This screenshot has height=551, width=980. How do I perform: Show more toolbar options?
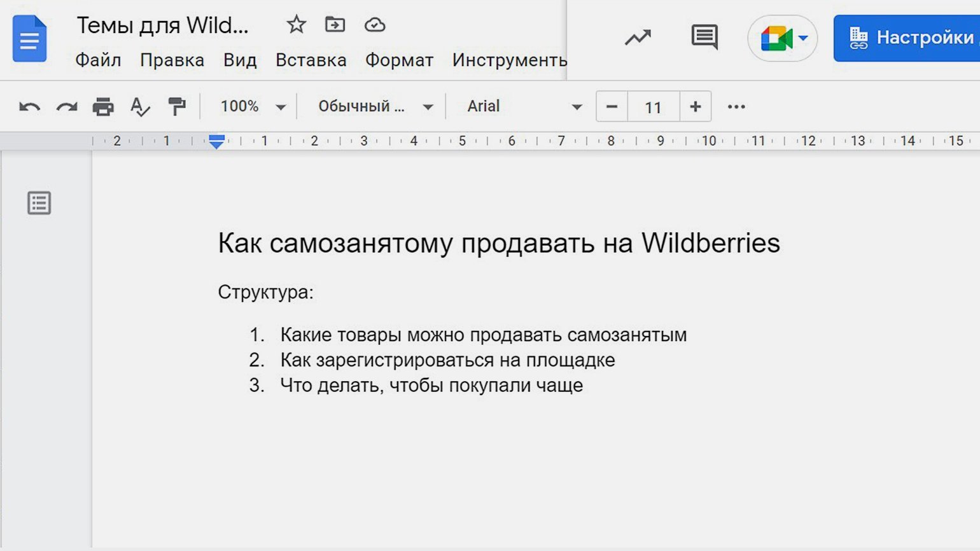pyautogui.click(x=736, y=107)
